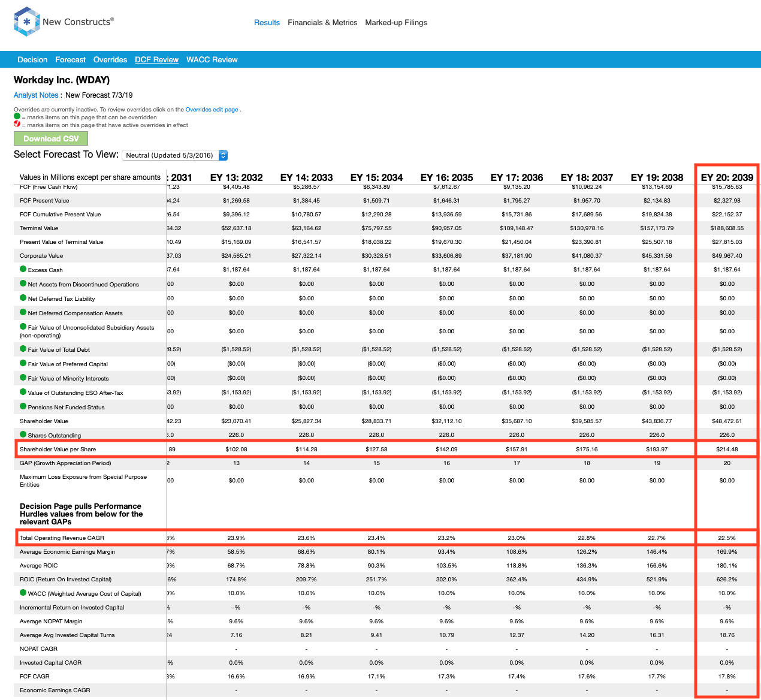Switch to the Forecast tab

(x=70, y=60)
